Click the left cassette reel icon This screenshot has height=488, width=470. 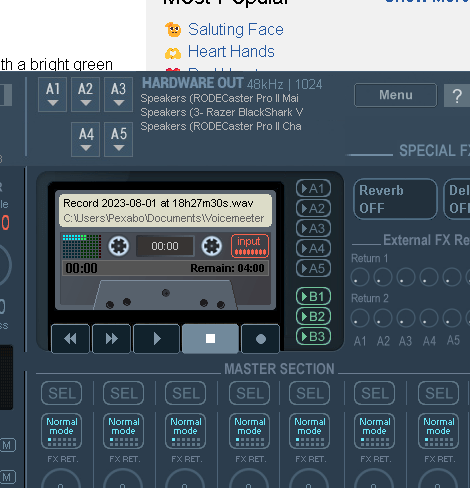[119, 246]
